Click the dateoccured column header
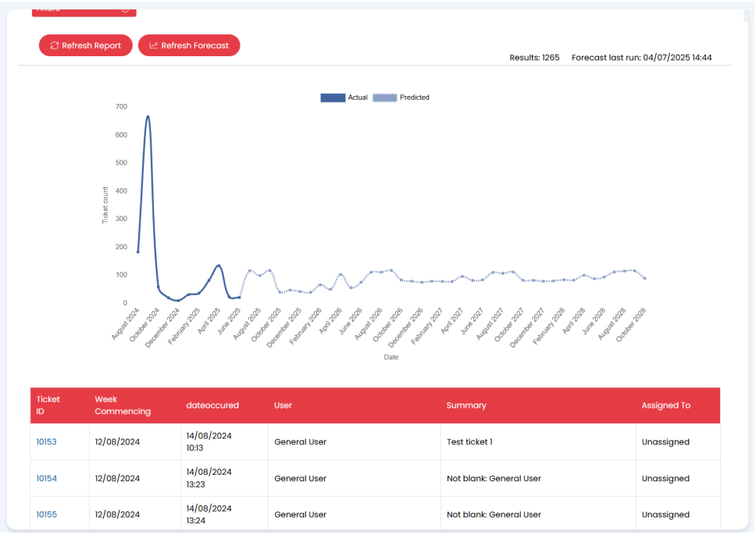 tap(212, 405)
